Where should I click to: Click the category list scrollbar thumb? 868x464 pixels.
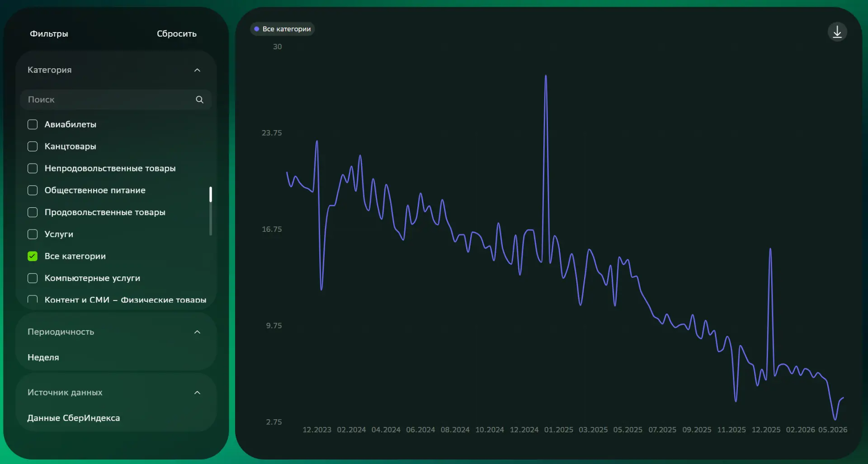pyautogui.click(x=211, y=194)
